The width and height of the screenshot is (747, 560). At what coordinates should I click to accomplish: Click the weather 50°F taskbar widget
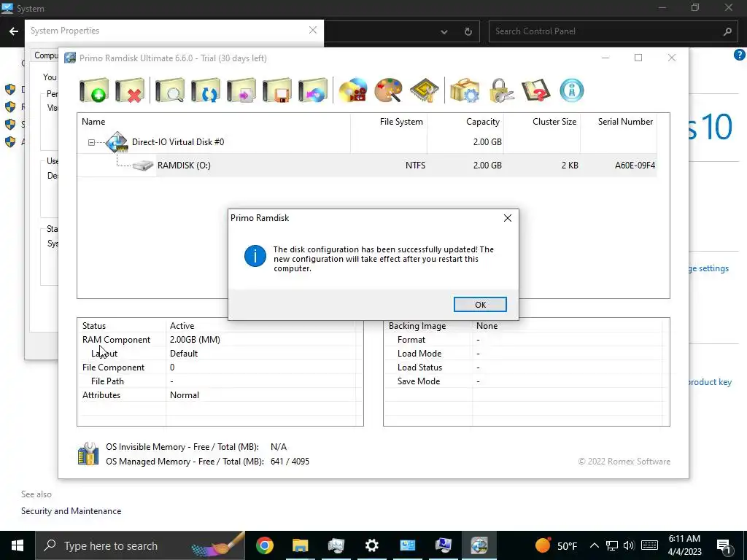click(x=555, y=545)
